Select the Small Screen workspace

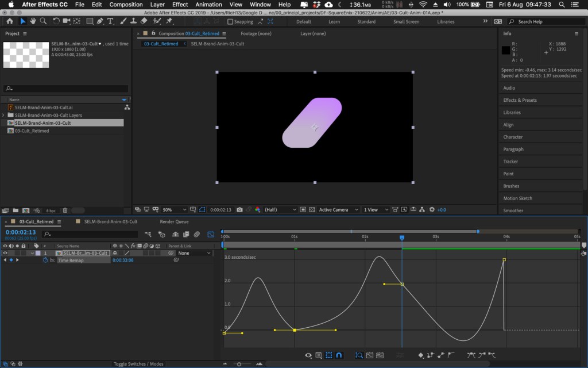(x=406, y=22)
